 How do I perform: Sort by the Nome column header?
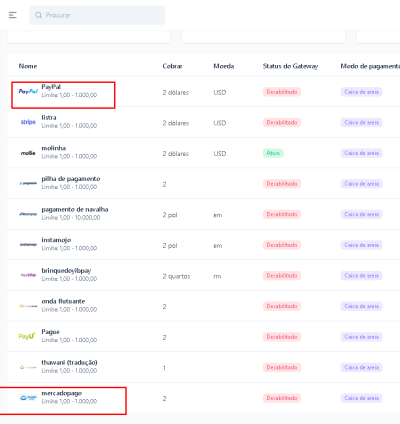(28, 66)
